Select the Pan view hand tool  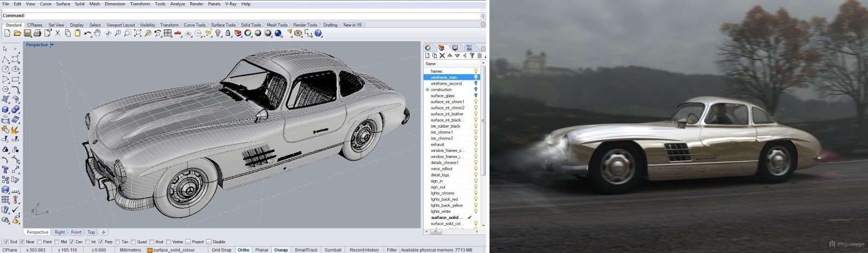click(97, 34)
